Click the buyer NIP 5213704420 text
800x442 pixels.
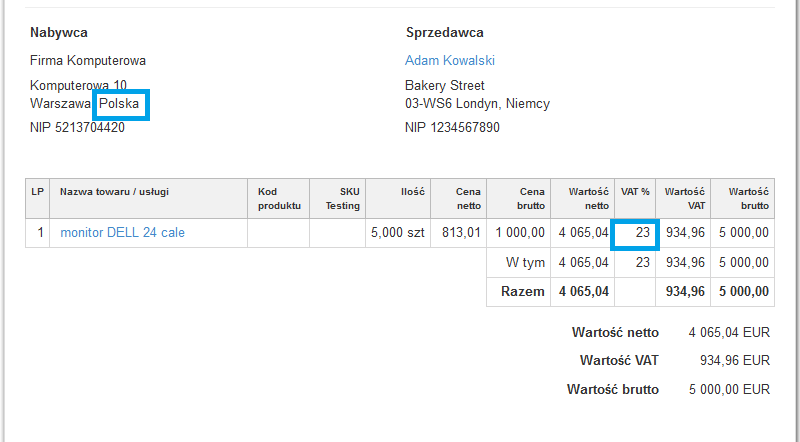(x=77, y=128)
